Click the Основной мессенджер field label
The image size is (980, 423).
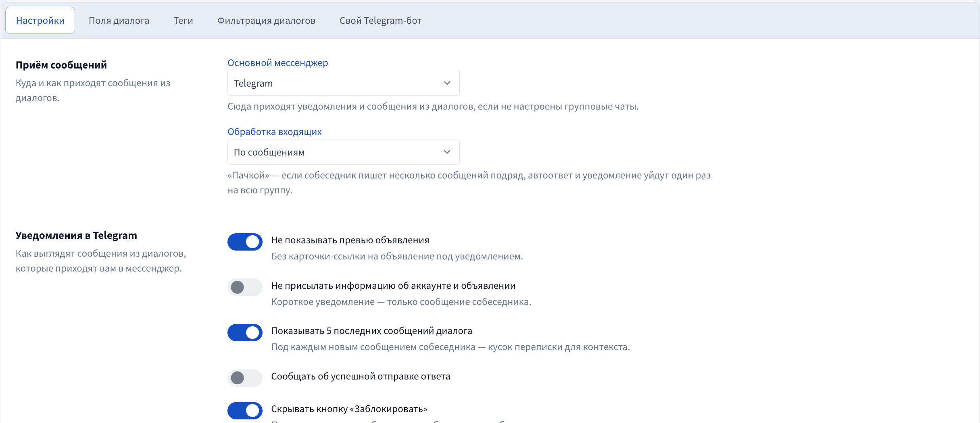tap(277, 63)
